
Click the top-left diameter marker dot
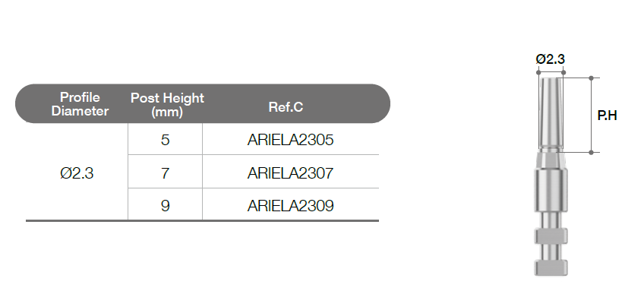[539, 72]
